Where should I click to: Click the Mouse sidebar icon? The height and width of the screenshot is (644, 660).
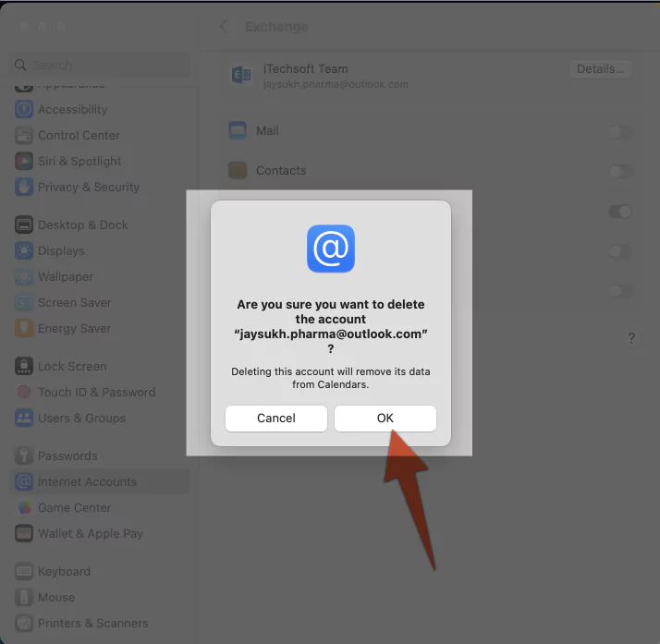click(24, 597)
